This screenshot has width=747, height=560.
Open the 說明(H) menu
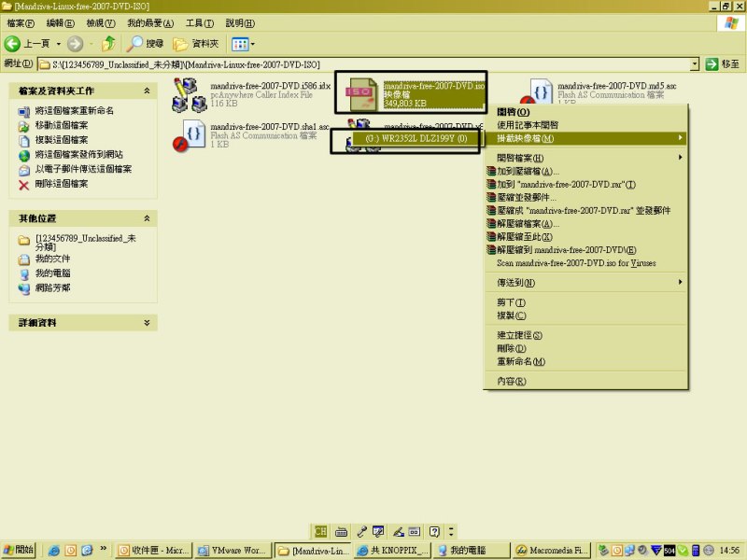click(x=240, y=22)
